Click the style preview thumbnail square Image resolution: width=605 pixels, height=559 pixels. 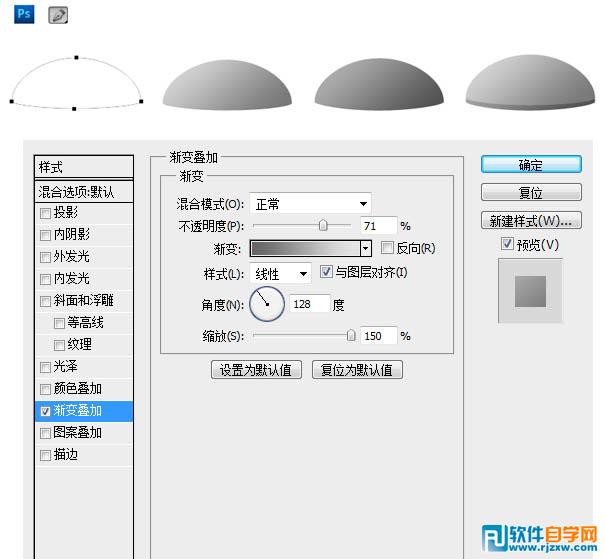pyautogui.click(x=530, y=291)
